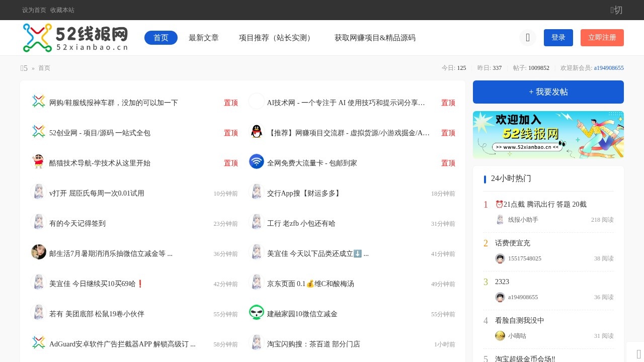The height and width of the screenshot is (362, 644).
Task: Click 设为首页 in top bar
Action: pos(34,10)
